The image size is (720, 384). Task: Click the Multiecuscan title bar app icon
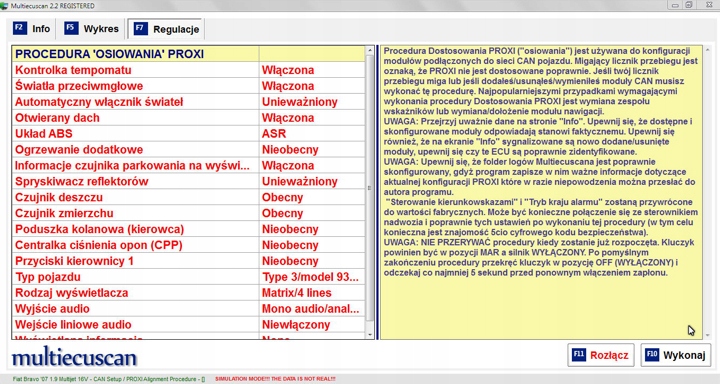click(5, 6)
